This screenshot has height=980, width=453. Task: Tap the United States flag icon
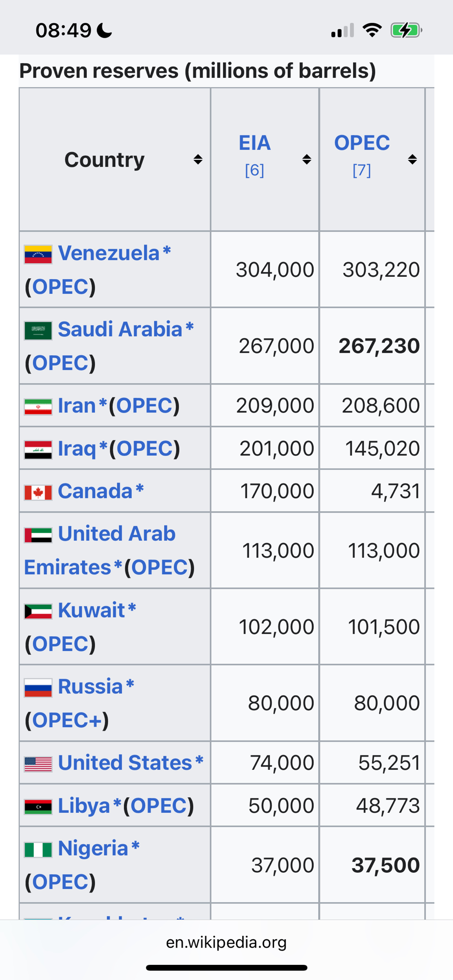point(38,764)
